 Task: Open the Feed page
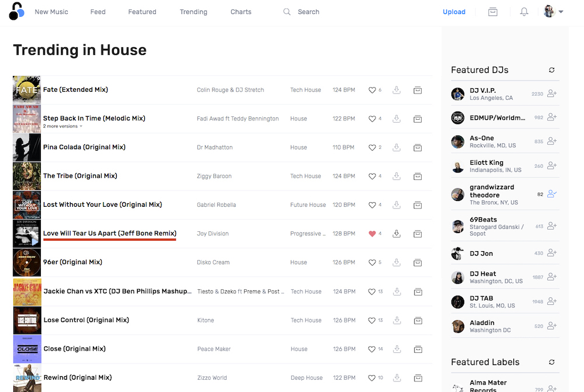98,12
